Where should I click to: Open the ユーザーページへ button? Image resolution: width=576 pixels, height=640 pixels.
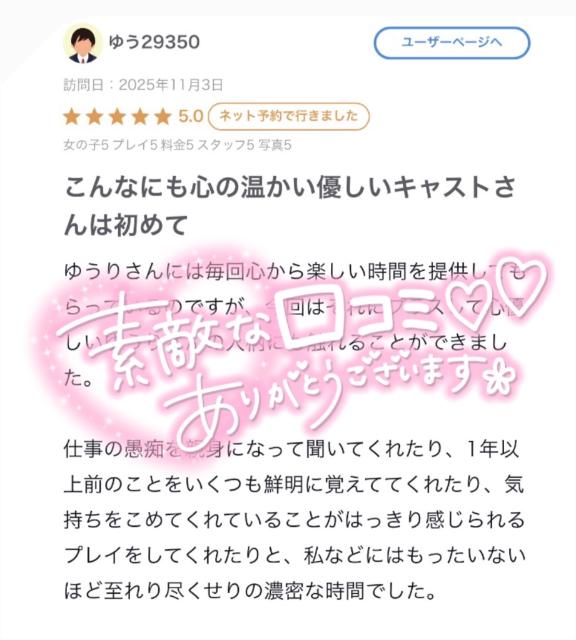tap(451, 42)
